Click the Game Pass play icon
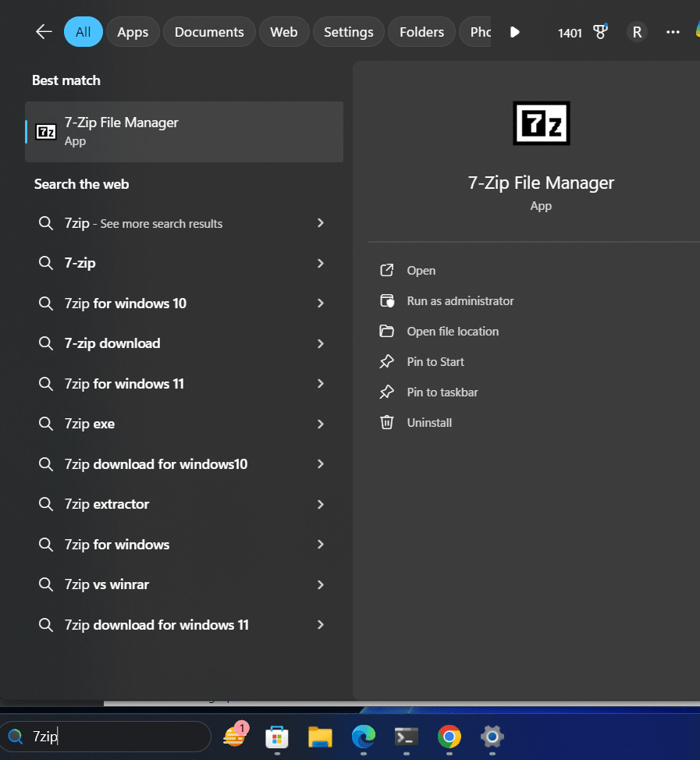Viewport: 700px width, 760px height. point(514,32)
